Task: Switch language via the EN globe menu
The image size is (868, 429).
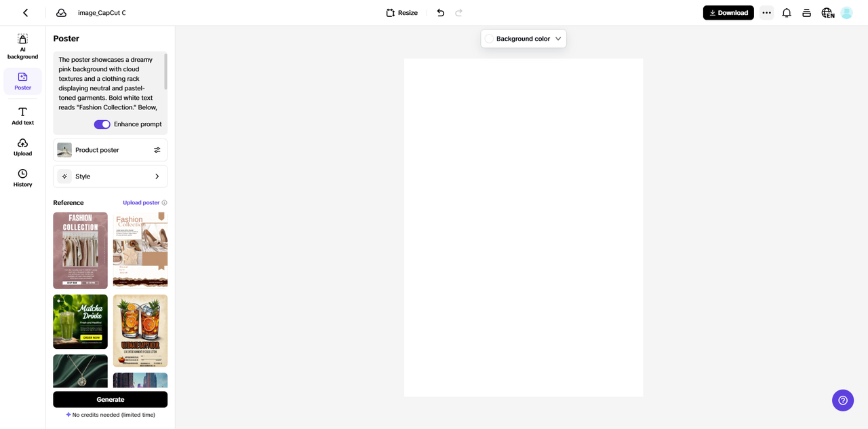Action: [x=827, y=12]
